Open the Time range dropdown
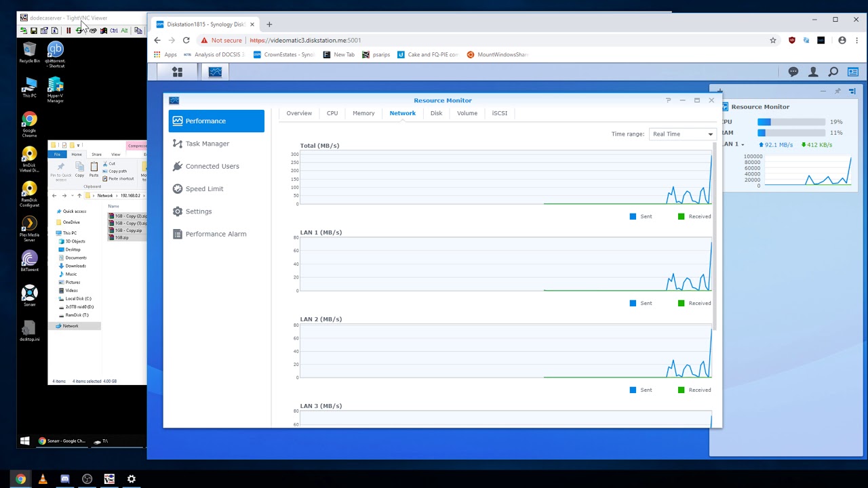The image size is (868, 488). click(x=682, y=134)
